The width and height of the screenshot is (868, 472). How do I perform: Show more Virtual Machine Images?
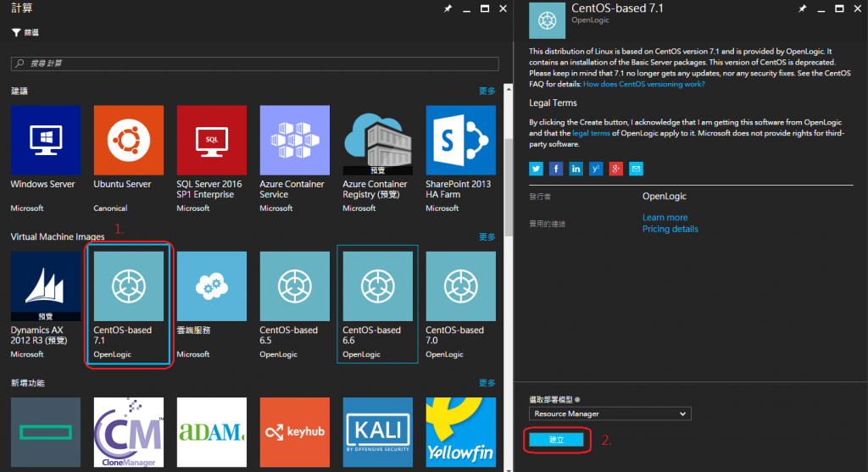487,236
